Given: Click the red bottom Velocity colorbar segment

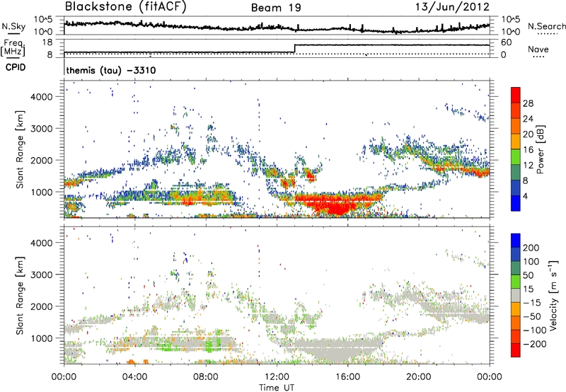Looking at the screenshot, I should [x=516, y=350].
